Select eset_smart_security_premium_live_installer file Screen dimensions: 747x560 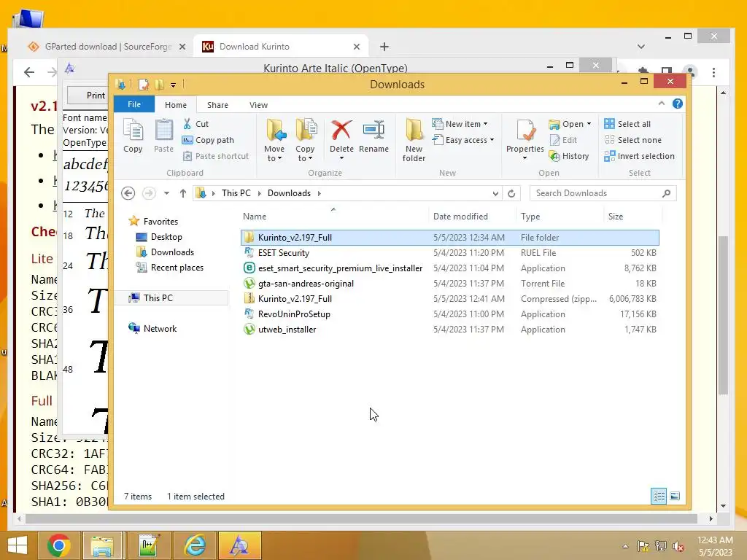(x=449, y=268)
